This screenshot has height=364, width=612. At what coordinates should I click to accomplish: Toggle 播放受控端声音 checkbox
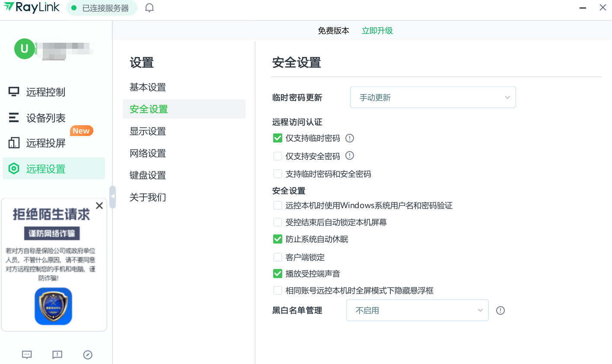[x=277, y=274]
